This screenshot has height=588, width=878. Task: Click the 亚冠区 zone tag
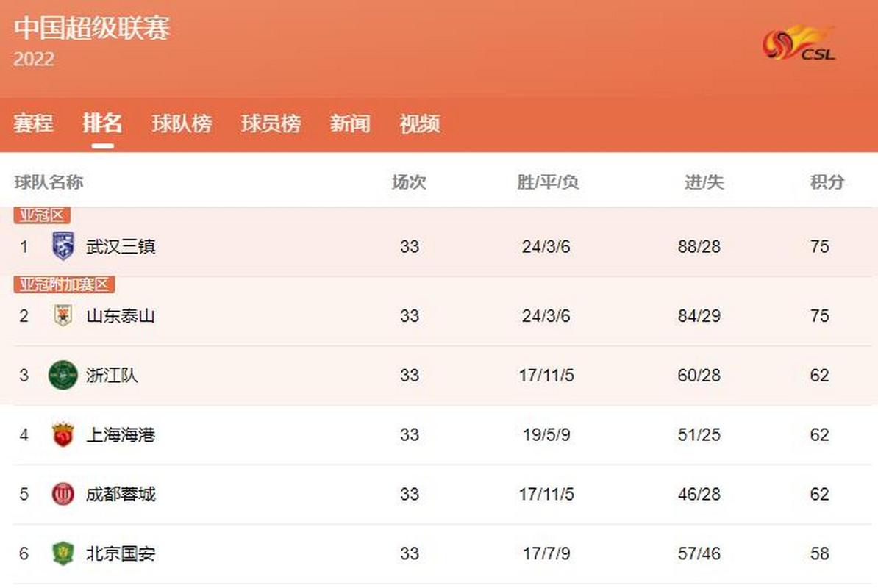coord(42,215)
